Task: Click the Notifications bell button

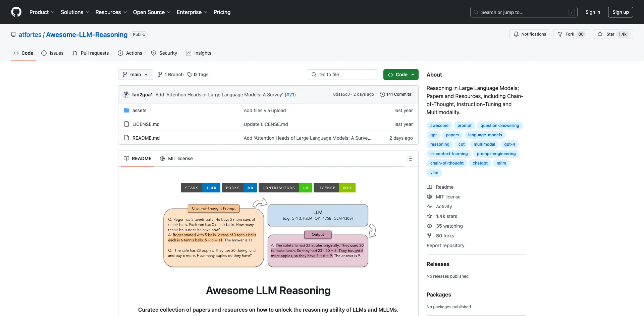Action: [x=530, y=34]
